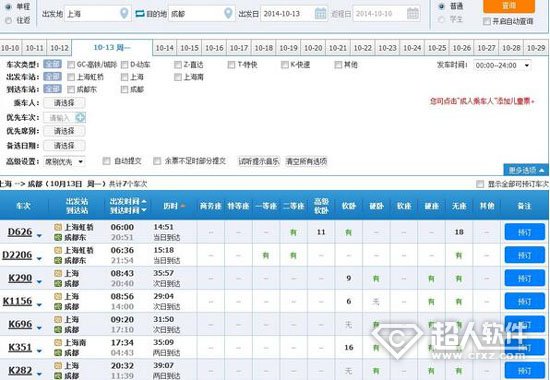The width and height of the screenshot is (550, 380).
Task: Click the start station icon in K290 row
Action: pyautogui.click(x=58, y=273)
